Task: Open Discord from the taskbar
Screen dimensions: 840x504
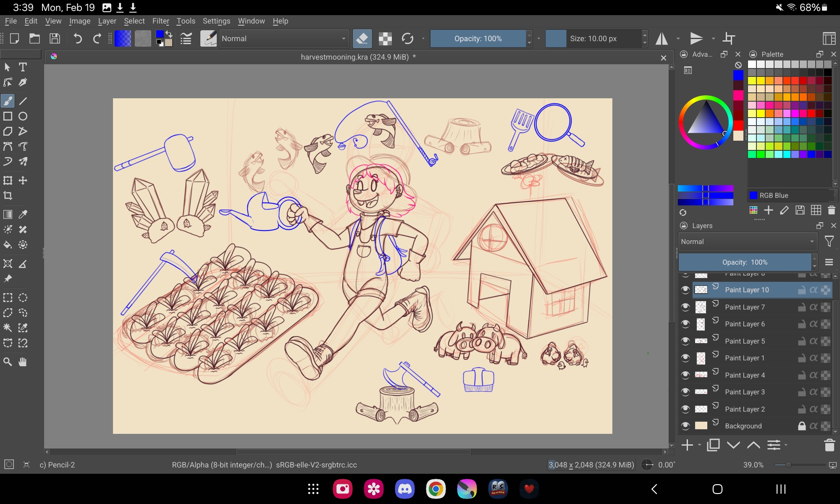Action: (404, 489)
